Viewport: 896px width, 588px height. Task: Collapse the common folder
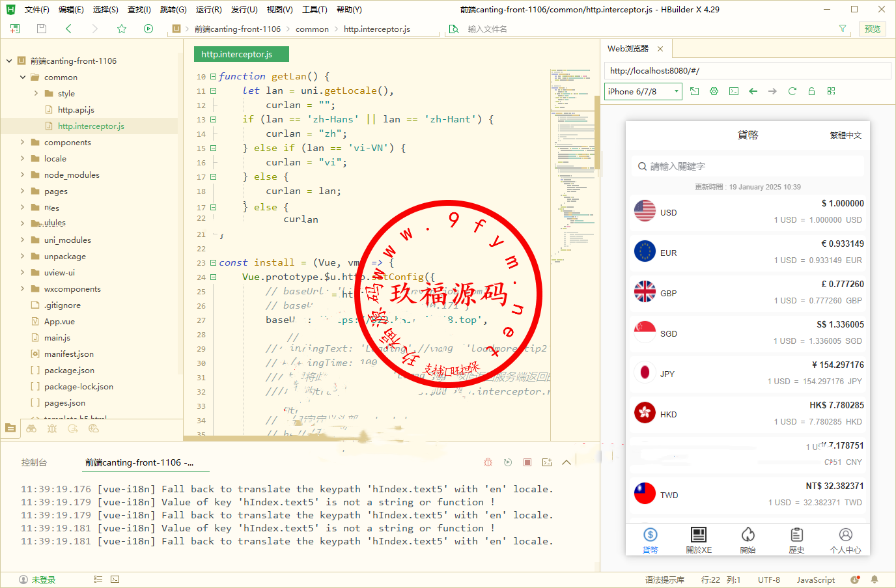tap(23, 77)
